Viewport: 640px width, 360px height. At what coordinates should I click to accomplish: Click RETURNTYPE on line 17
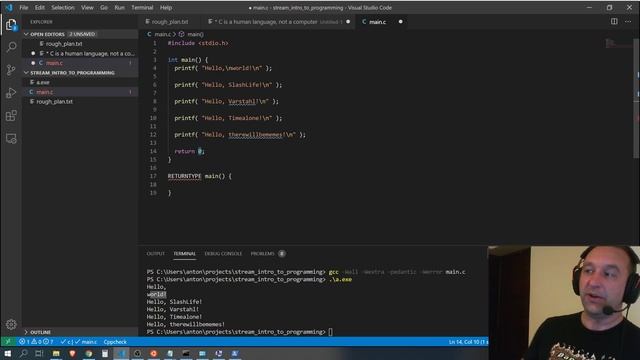[x=184, y=176]
